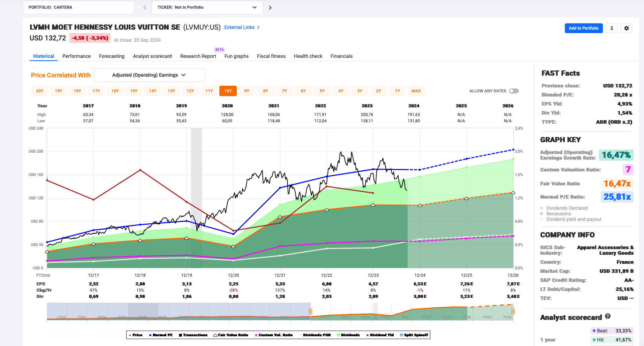Image resolution: width=644 pixels, height=346 pixels.
Task: Click the blue Normal P/E Ratio 25,81x box
Action: 617,197
